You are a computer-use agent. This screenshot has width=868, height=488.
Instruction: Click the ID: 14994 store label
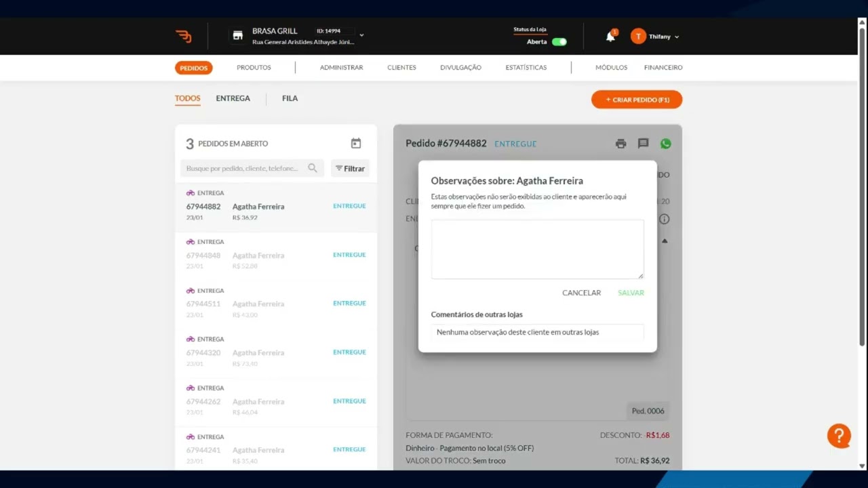pyautogui.click(x=328, y=31)
